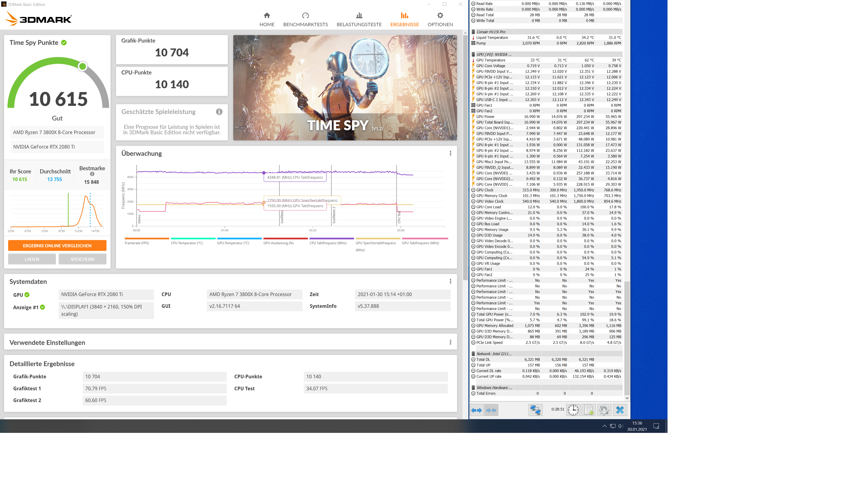The height and width of the screenshot is (488, 868).
Task: Open HWiNFO settings via the gear icon
Action: (604, 410)
